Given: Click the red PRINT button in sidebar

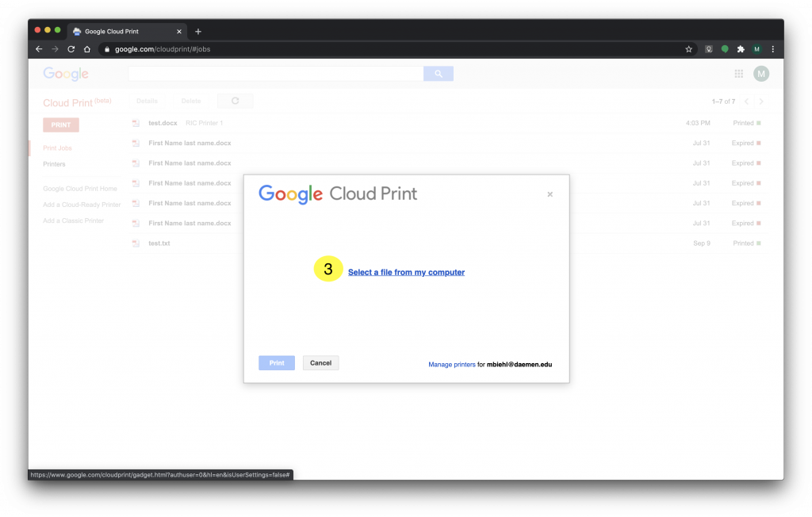Looking at the screenshot, I should coord(61,124).
